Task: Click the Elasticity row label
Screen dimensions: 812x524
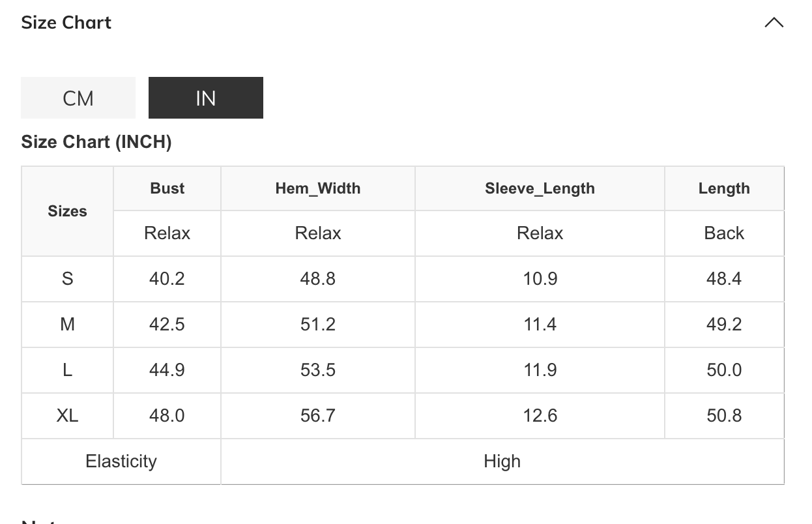Action: pos(121,461)
